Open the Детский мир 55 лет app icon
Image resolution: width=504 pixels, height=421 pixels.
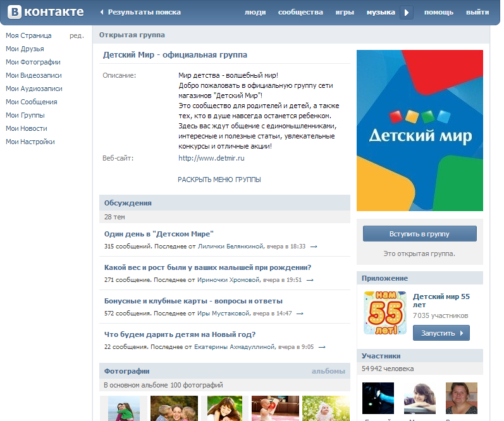[x=384, y=313]
